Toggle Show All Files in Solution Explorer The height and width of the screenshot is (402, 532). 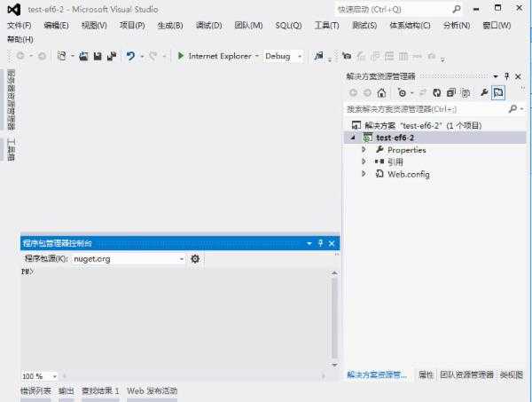click(x=465, y=92)
